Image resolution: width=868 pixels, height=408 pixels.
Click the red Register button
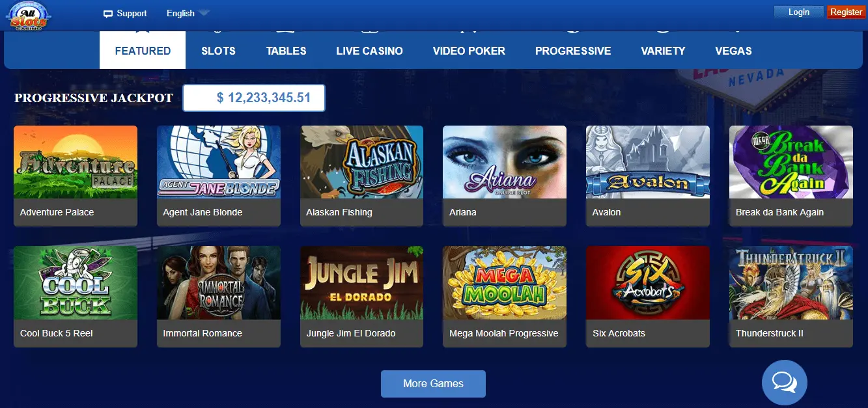click(846, 12)
